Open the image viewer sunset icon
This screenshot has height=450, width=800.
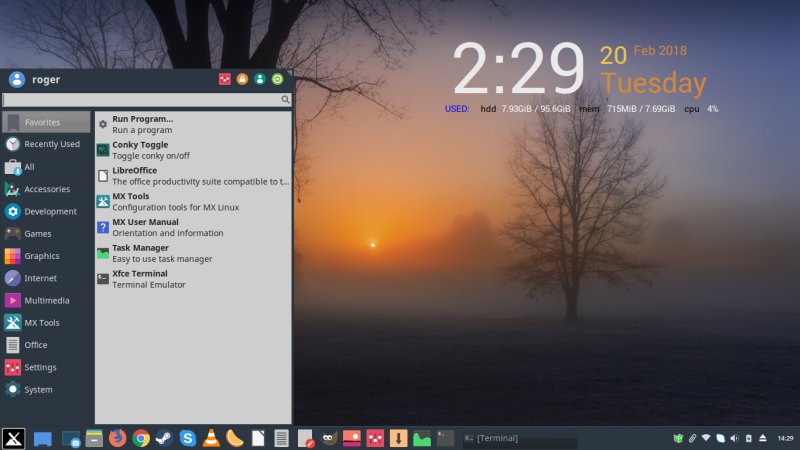coord(352,438)
